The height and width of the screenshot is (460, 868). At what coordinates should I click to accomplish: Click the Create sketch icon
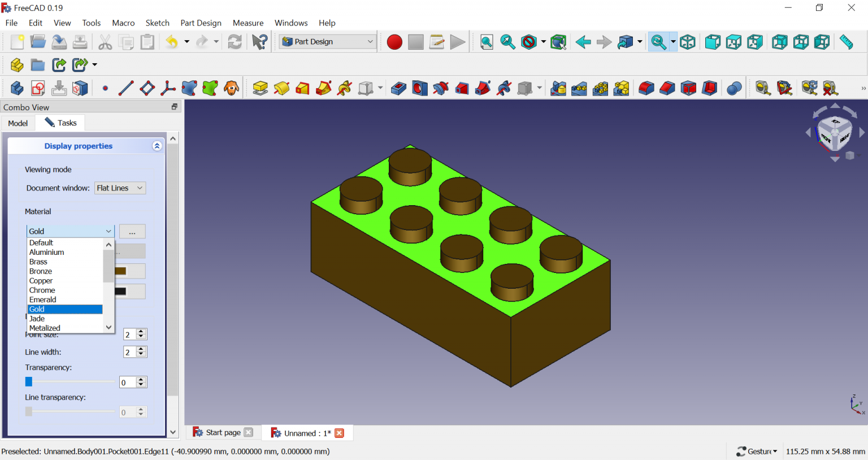pos(38,89)
